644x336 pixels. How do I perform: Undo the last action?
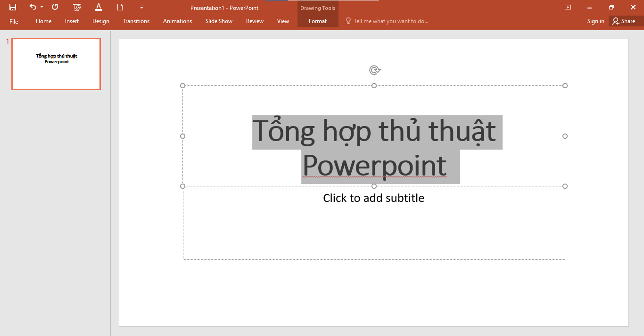33,7
